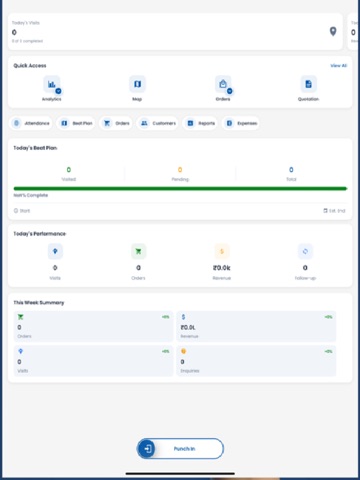Open the Today's Visits card
The height and width of the screenshot is (480, 360).
[x=175, y=32]
